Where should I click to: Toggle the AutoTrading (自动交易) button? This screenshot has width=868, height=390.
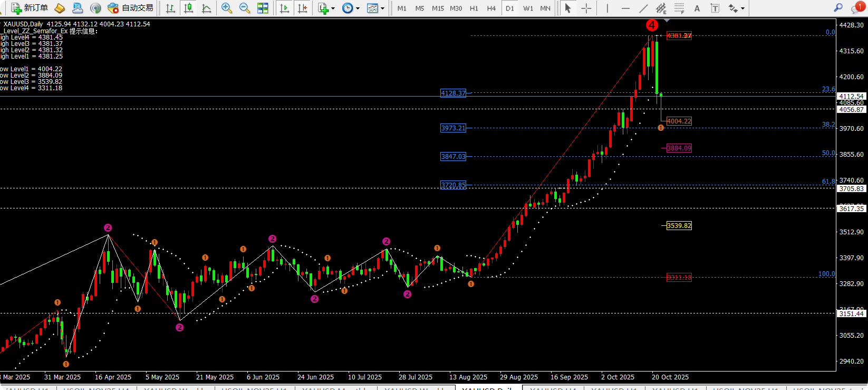click(x=130, y=8)
